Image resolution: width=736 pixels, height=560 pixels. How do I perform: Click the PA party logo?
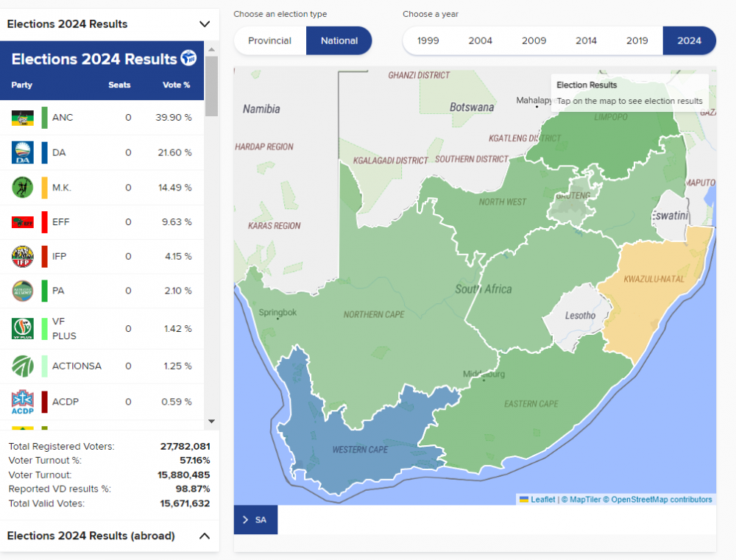[23, 291]
